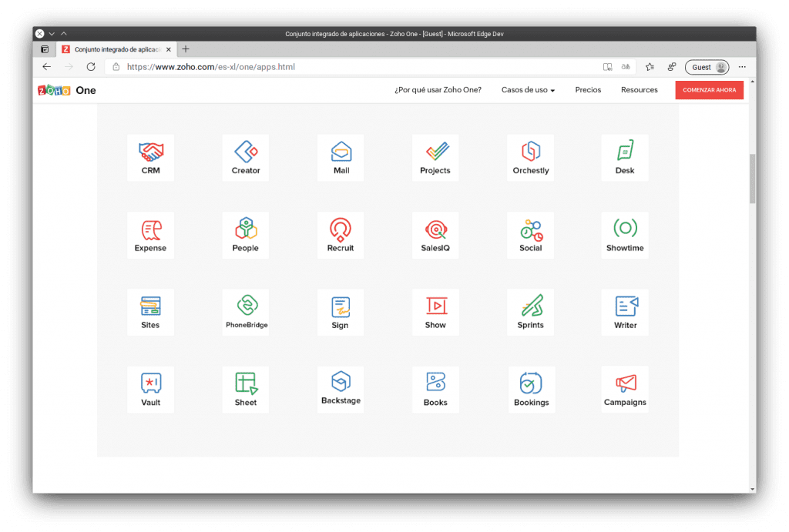The width and height of the screenshot is (789, 532).
Task: Open the tab actions menu icon
Action: tap(45, 49)
